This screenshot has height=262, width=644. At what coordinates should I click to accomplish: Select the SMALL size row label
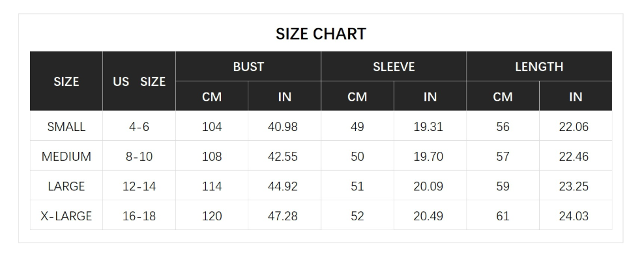[x=66, y=126]
